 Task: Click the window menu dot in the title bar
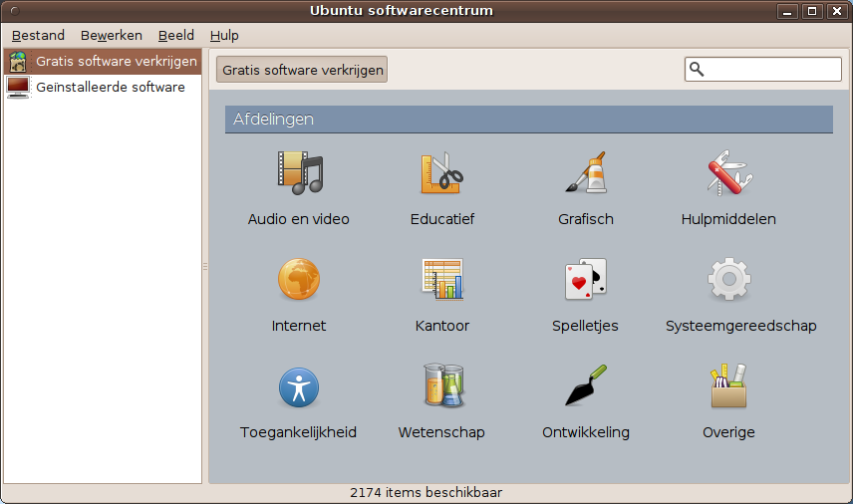point(15,10)
